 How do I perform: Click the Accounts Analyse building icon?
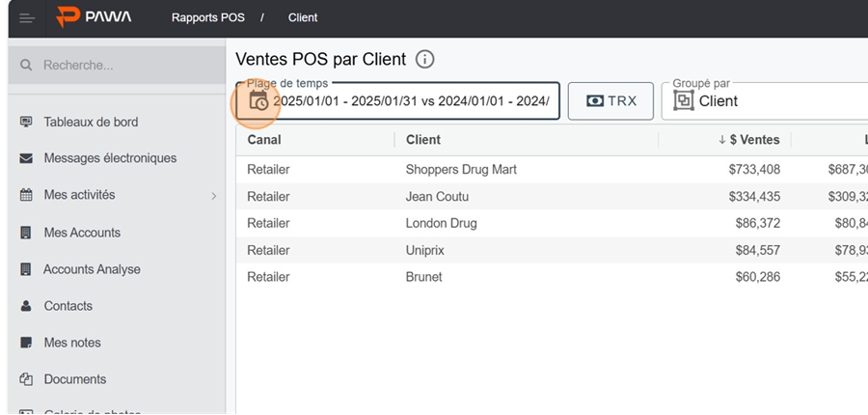click(x=26, y=269)
